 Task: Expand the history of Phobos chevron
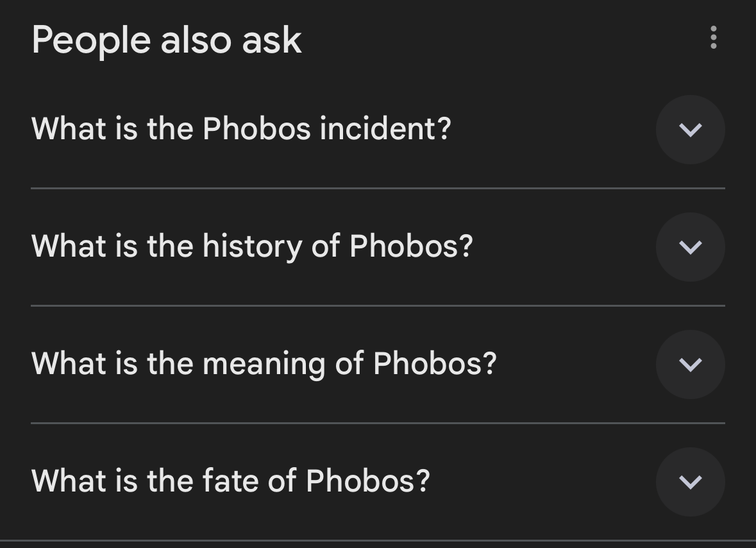pos(690,247)
